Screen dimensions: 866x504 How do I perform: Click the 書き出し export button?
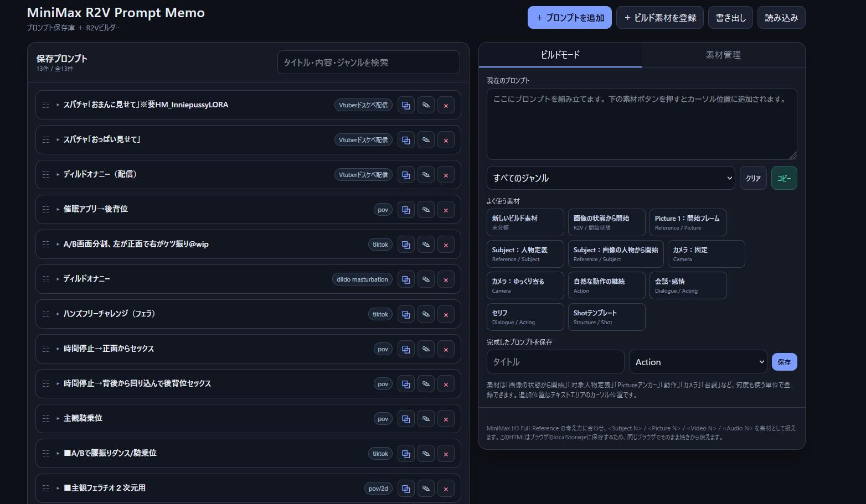(730, 18)
